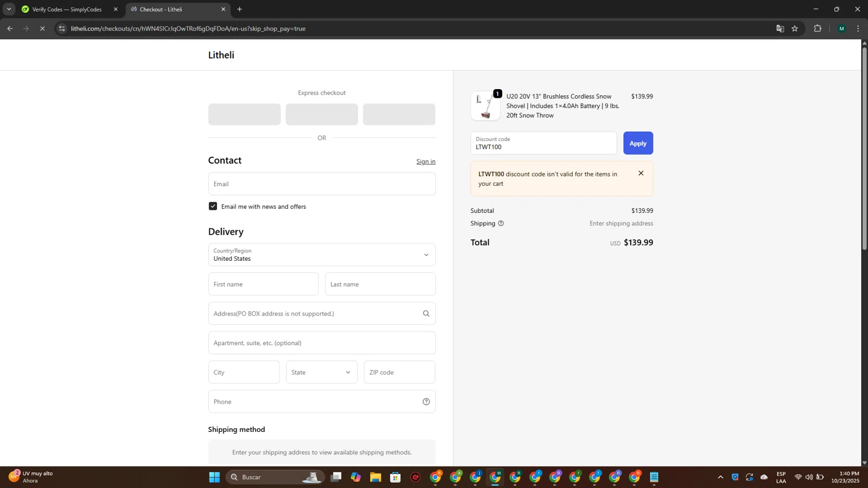Click the browser address bar URL
The height and width of the screenshot is (488, 868).
pyautogui.click(x=188, y=28)
